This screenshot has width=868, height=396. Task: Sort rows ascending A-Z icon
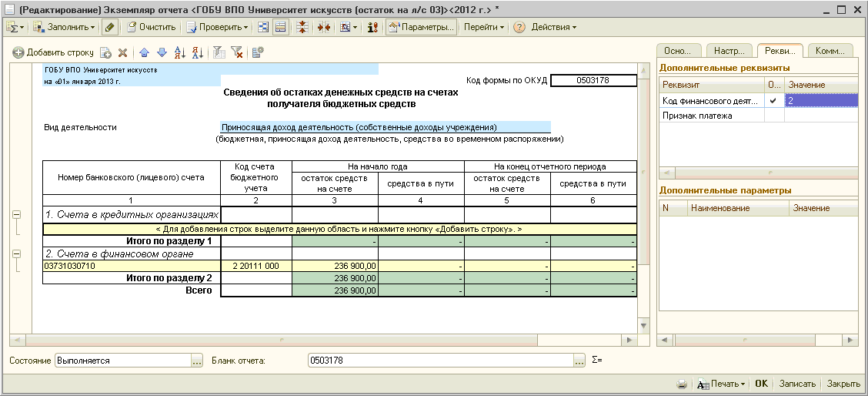pyautogui.click(x=180, y=52)
